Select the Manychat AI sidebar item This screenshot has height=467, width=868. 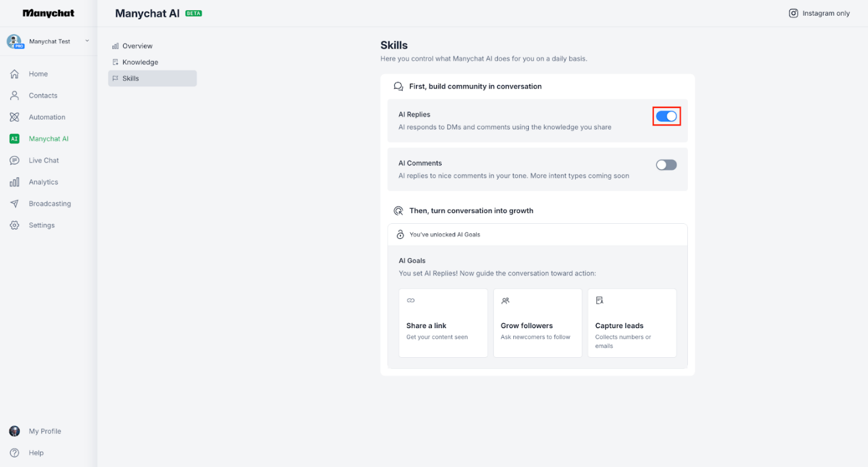click(x=49, y=138)
